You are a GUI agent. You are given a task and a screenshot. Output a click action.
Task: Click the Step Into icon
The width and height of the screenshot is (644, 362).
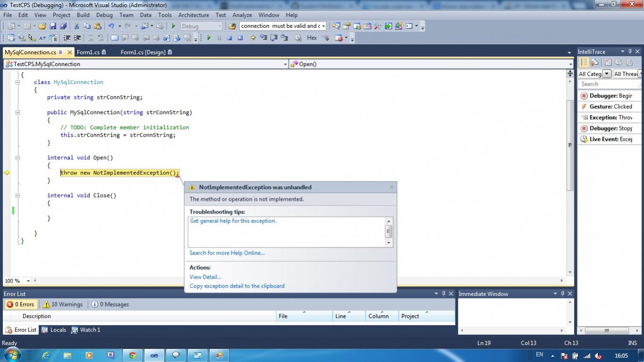click(x=264, y=38)
